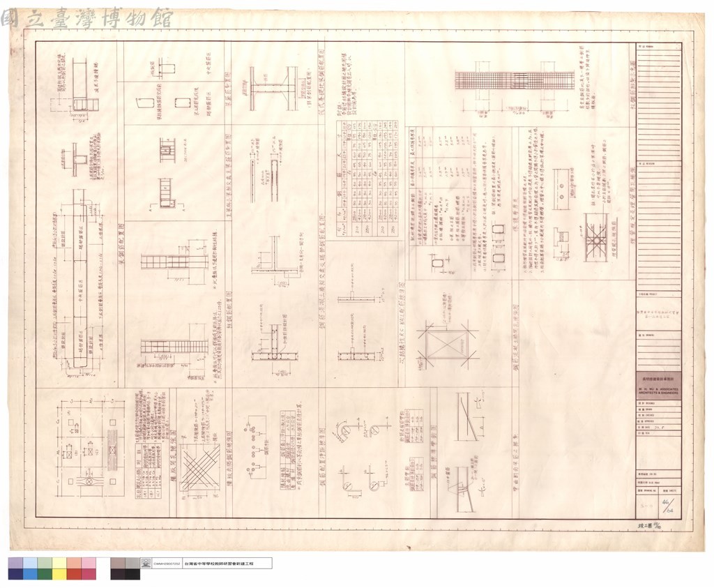714x588 pixels.
Task: Click the sheet number 46/64 box
Action: click(x=668, y=508)
